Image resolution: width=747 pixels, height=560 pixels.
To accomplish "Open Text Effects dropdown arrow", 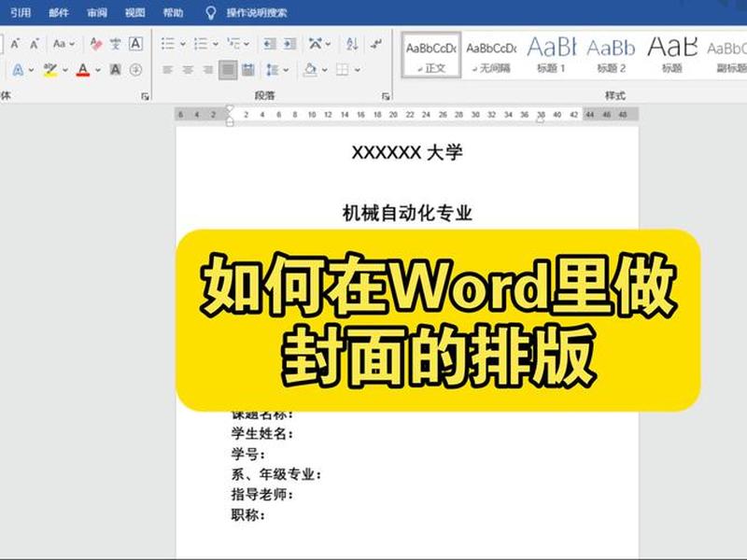I will tap(32, 71).
